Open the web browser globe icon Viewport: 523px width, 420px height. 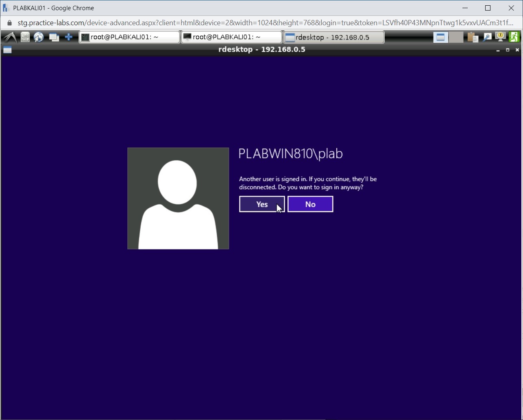(x=39, y=37)
